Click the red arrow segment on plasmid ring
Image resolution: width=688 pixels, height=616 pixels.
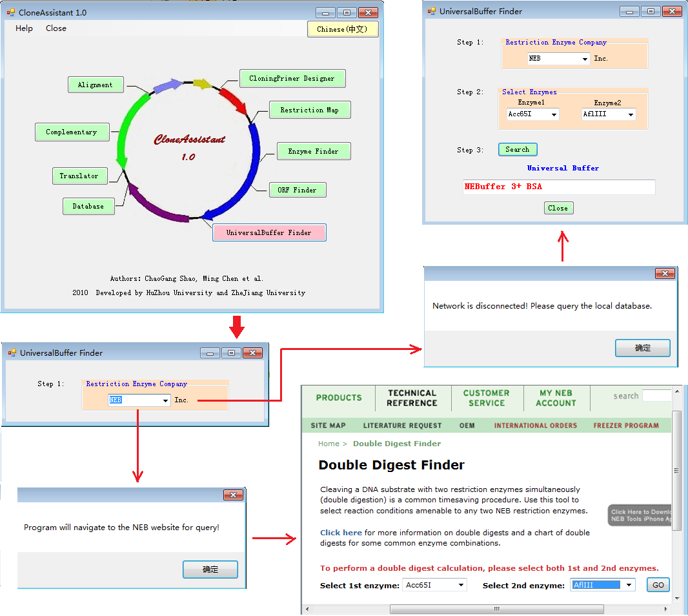pos(233,101)
